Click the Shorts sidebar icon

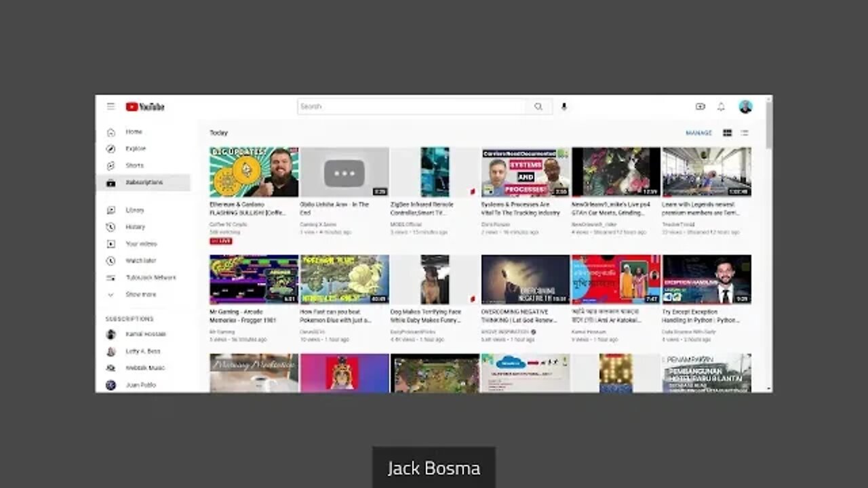coord(111,166)
